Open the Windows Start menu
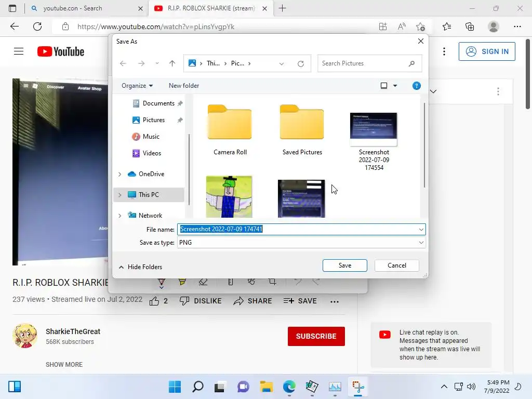The image size is (532, 399). click(175, 387)
